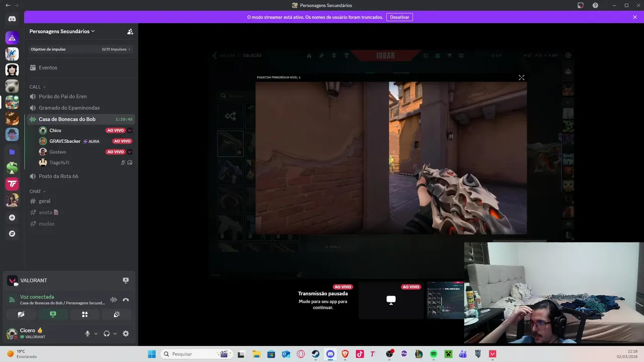Screen dimensions: 644x362
Task: Deafen using headphones icon
Action: coord(107,333)
